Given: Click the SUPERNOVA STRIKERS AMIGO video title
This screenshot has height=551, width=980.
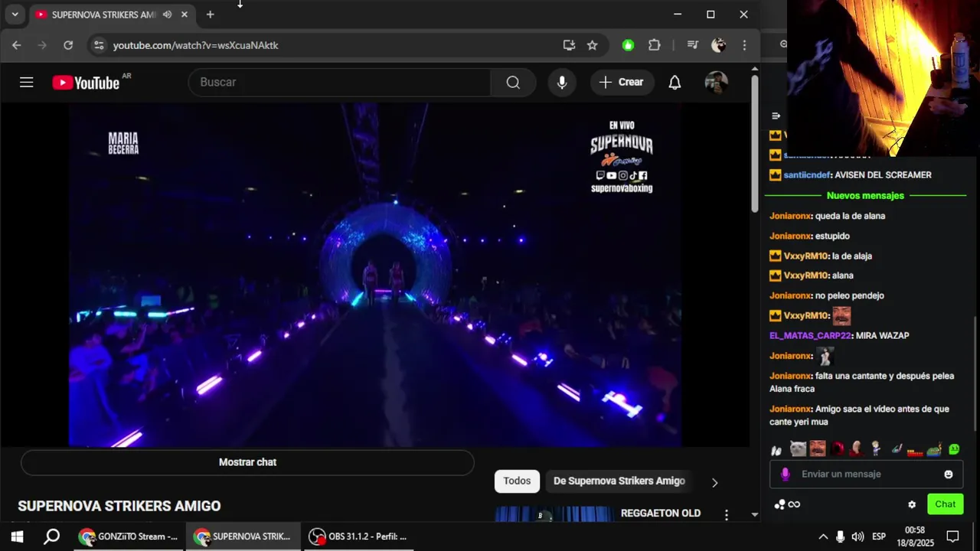Looking at the screenshot, I should coord(119,506).
